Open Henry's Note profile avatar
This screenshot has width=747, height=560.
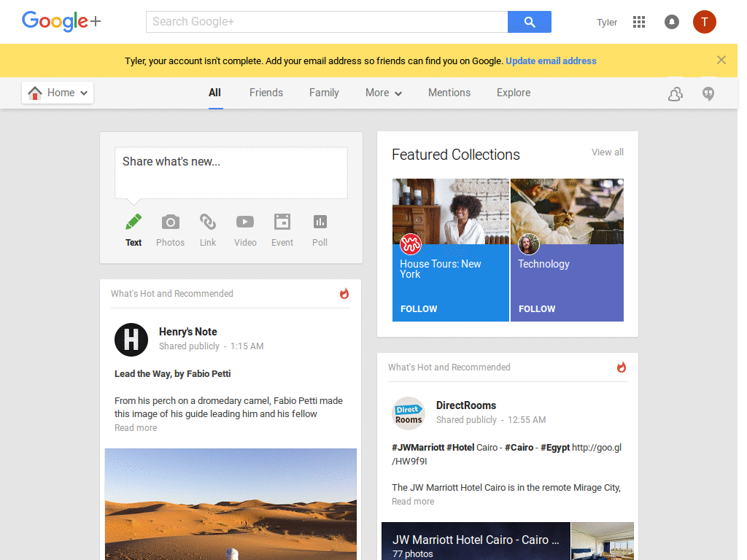click(x=131, y=340)
